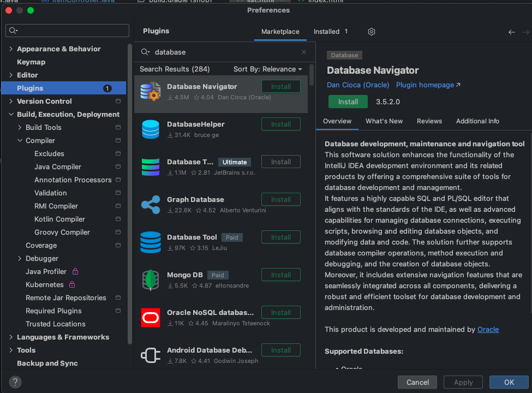Install the Mongo DB plugin
Screen dimensions: 532x393
coord(281,275)
